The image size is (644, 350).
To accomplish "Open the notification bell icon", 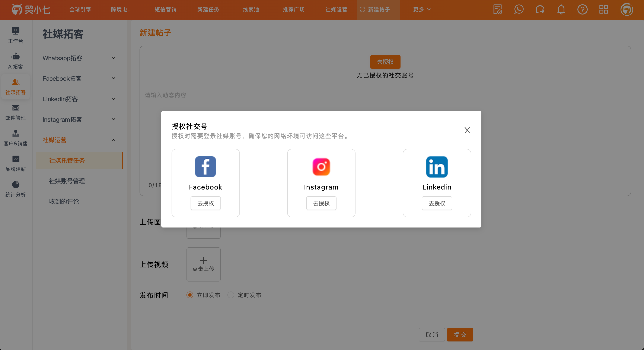I will point(561,10).
